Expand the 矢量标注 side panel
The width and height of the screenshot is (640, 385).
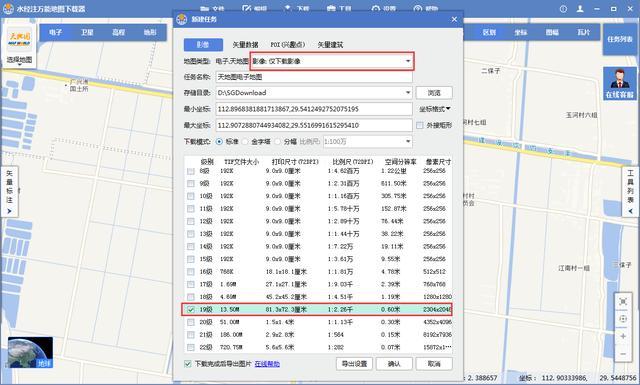tap(9, 191)
